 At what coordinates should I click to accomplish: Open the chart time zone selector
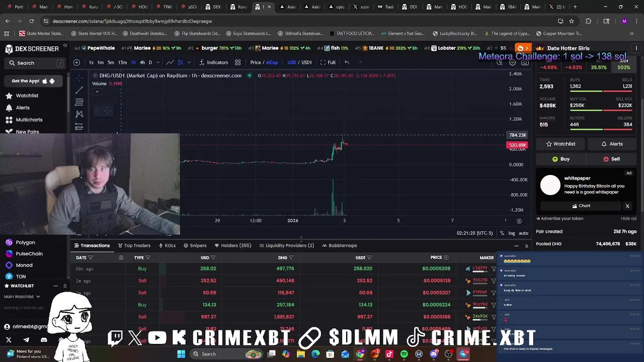(474, 233)
